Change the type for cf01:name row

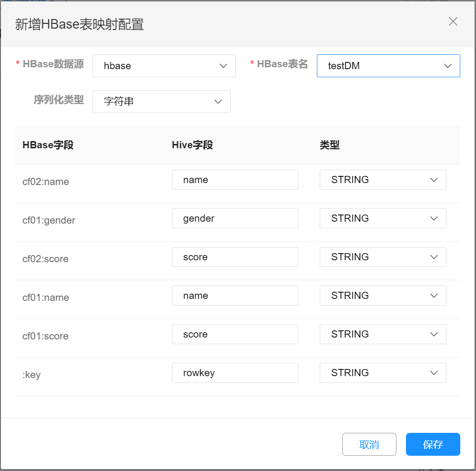383,296
